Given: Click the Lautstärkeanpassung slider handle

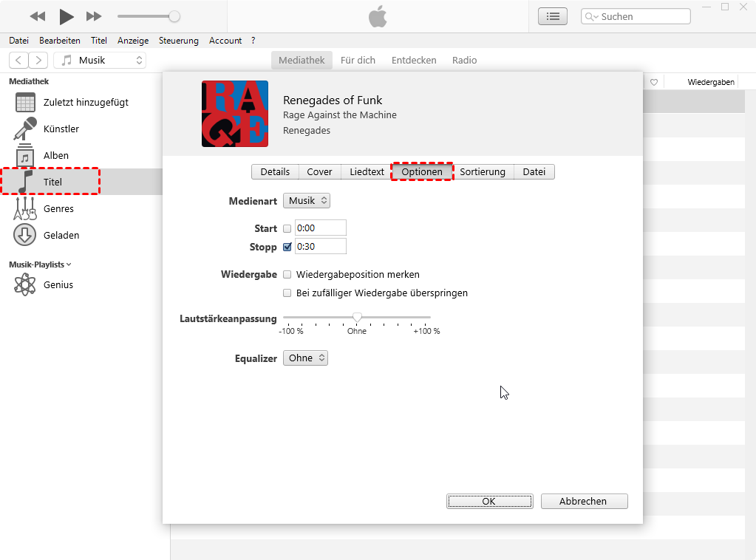Looking at the screenshot, I should [x=357, y=317].
